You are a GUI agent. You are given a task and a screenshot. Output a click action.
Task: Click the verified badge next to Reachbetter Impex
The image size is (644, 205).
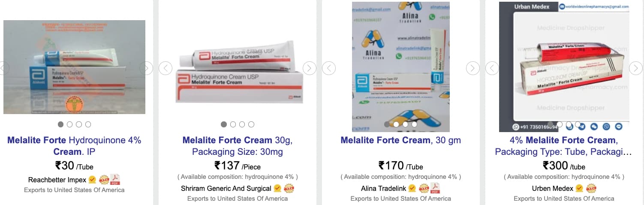point(92,180)
